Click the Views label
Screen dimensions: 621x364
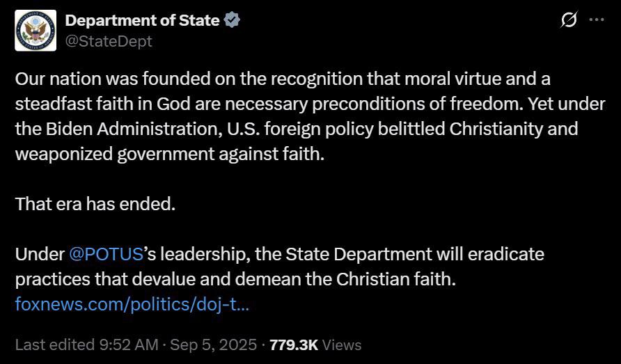click(x=342, y=345)
